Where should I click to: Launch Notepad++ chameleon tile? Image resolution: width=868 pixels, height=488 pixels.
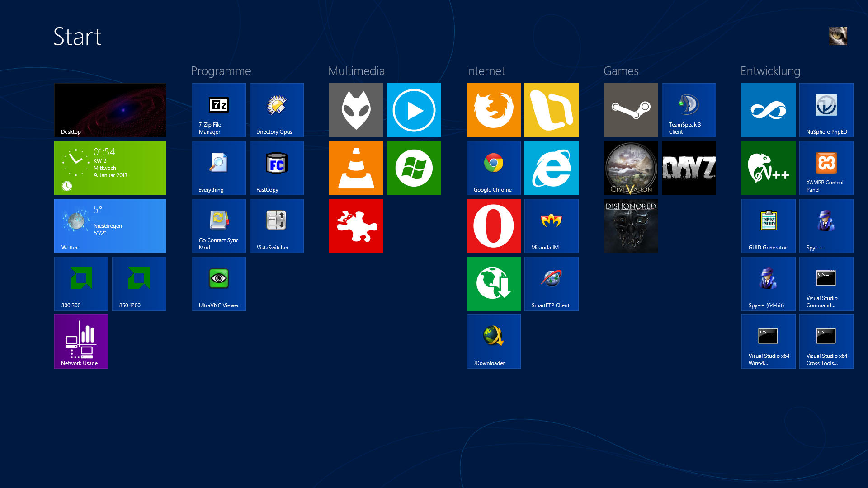point(768,168)
